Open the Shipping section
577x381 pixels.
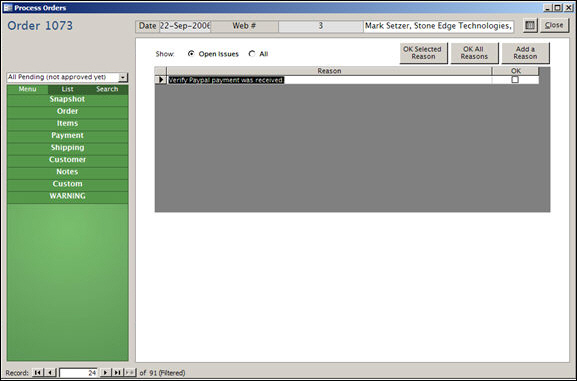pos(67,148)
